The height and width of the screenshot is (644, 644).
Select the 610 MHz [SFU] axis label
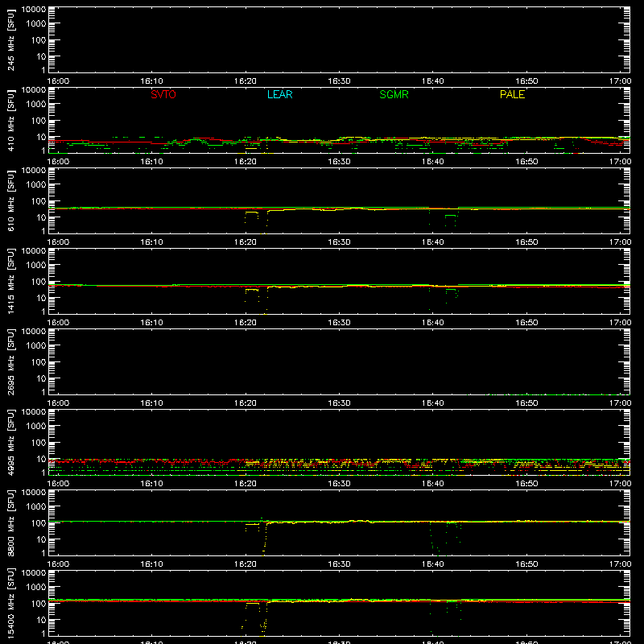(x=10, y=200)
